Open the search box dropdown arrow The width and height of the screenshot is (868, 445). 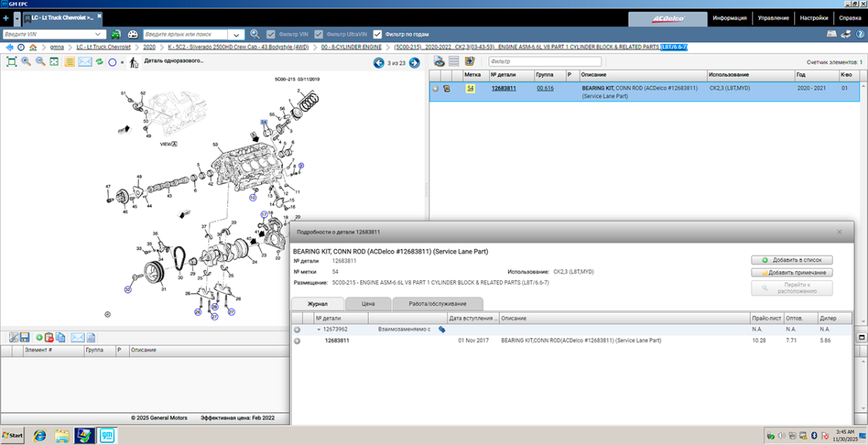(238, 34)
